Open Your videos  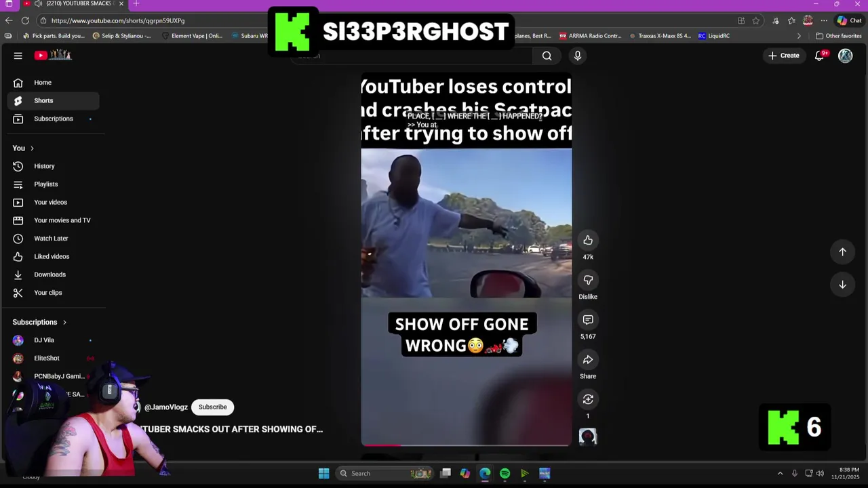[x=53, y=202]
